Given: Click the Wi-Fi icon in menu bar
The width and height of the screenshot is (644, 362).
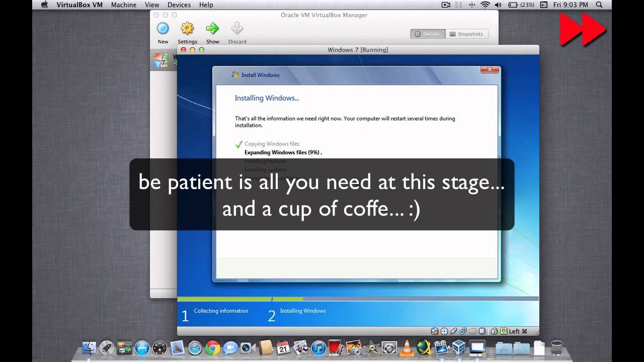Looking at the screenshot, I should click(x=485, y=5).
